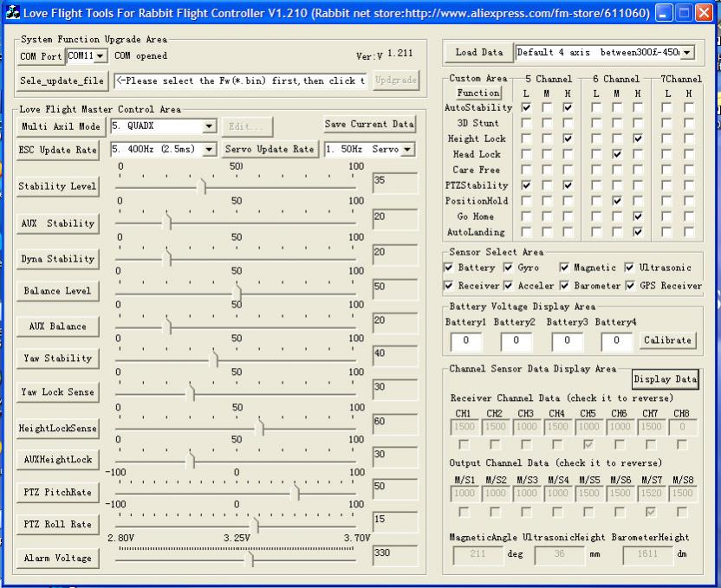Toggle the Acceler sensor checkbox

(508, 286)
